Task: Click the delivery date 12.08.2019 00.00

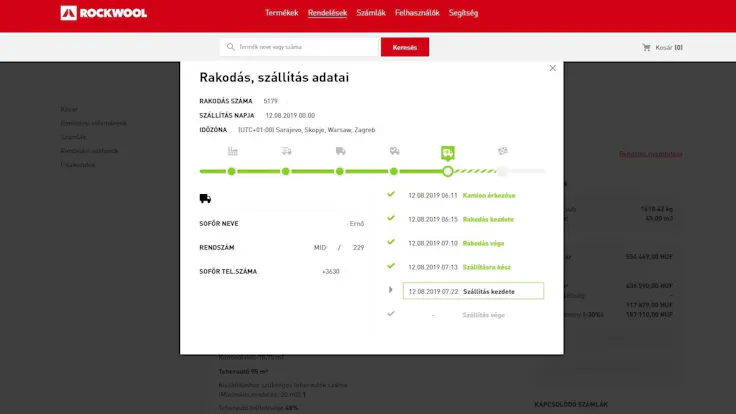Action: coord(290,115)
